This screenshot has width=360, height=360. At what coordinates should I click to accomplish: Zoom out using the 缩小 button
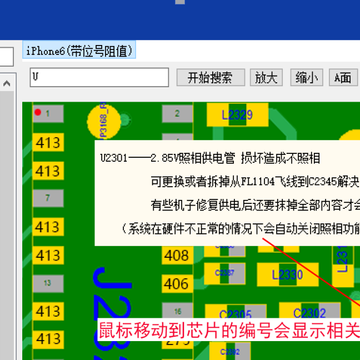pyautogui.click(x=306, y=78)
